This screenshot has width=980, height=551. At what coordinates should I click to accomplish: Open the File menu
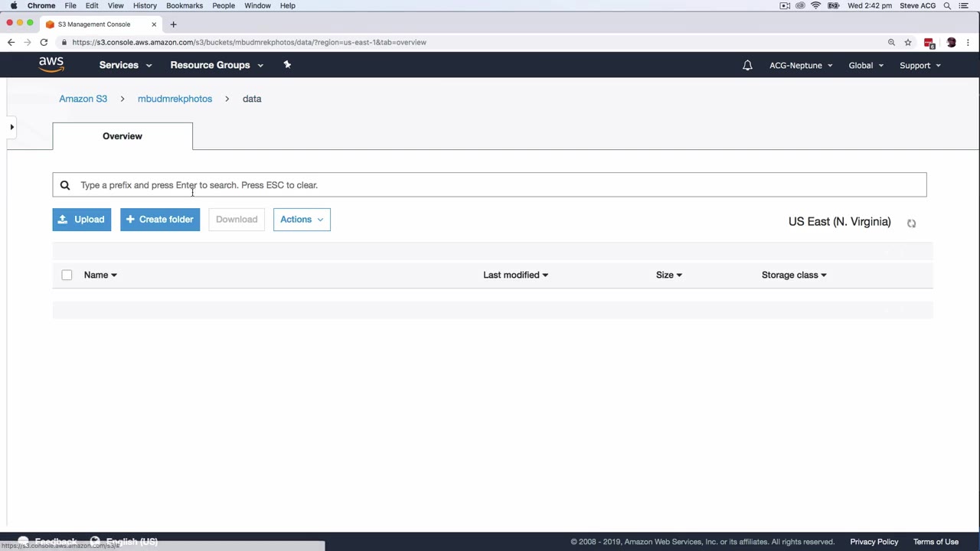[70, 5]
